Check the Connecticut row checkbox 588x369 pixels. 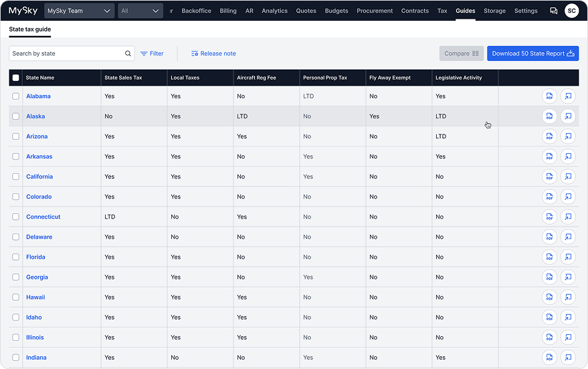tap(16, 217)
